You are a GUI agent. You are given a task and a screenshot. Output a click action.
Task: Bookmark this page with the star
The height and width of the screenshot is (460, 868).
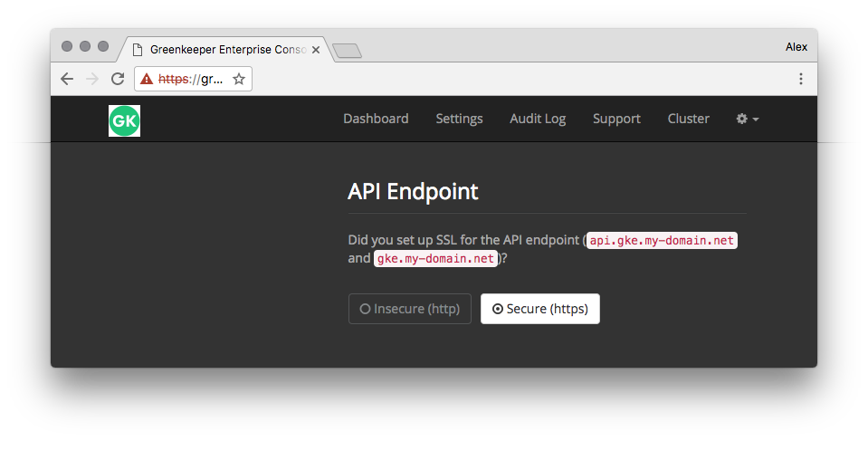239,79
